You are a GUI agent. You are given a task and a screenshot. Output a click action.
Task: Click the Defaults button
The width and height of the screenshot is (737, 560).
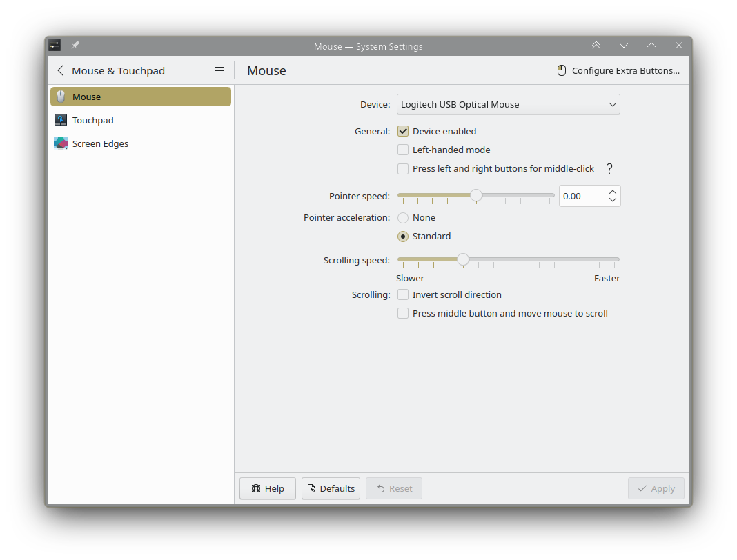click(x=331, y=488)
